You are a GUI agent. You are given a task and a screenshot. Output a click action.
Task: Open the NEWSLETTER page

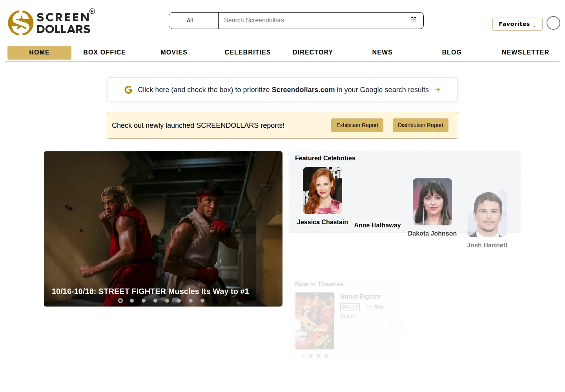pos(525,53)
